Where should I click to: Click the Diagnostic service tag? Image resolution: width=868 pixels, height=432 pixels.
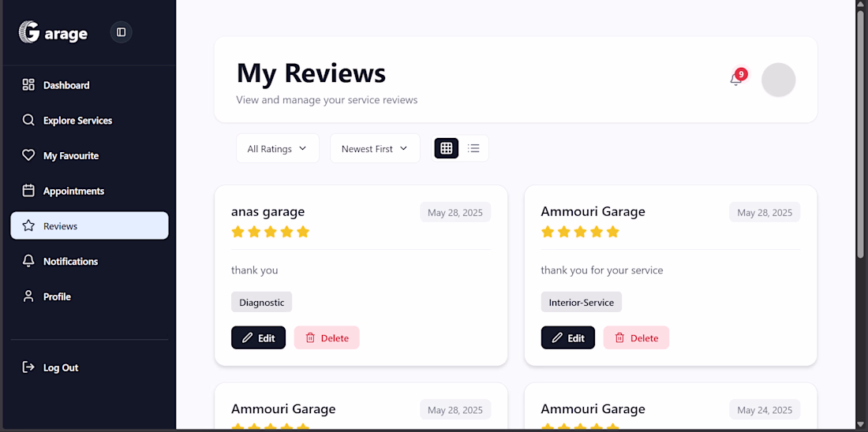click(261, 302)
